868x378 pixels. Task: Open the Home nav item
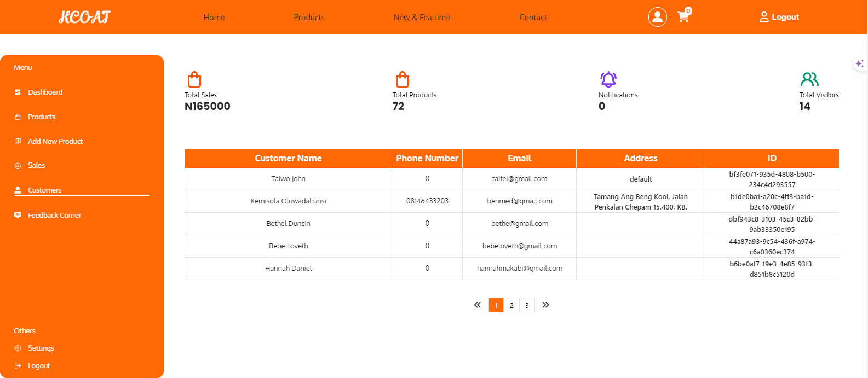tap(214, 18)
